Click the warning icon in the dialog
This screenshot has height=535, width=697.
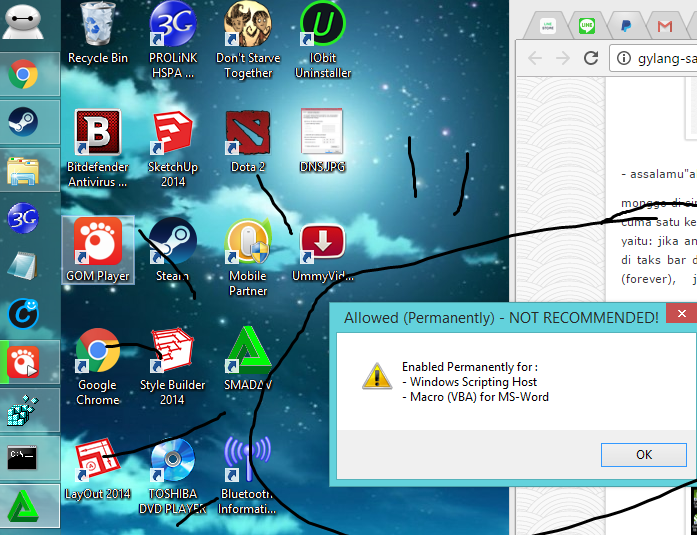pos(377,376)
